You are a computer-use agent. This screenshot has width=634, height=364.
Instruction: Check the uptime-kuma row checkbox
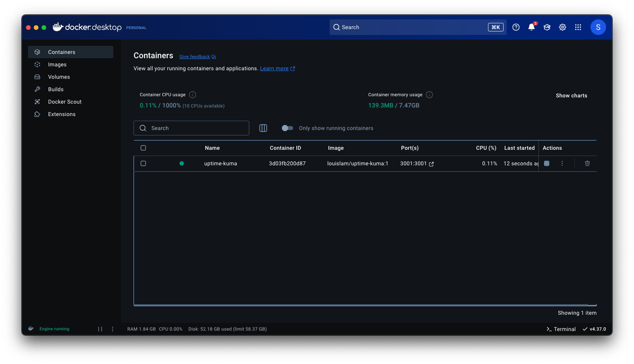pos(143,163)
